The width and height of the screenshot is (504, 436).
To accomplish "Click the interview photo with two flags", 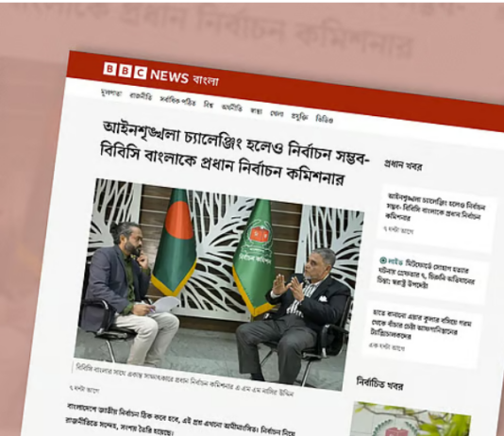I will coord(219,284).
